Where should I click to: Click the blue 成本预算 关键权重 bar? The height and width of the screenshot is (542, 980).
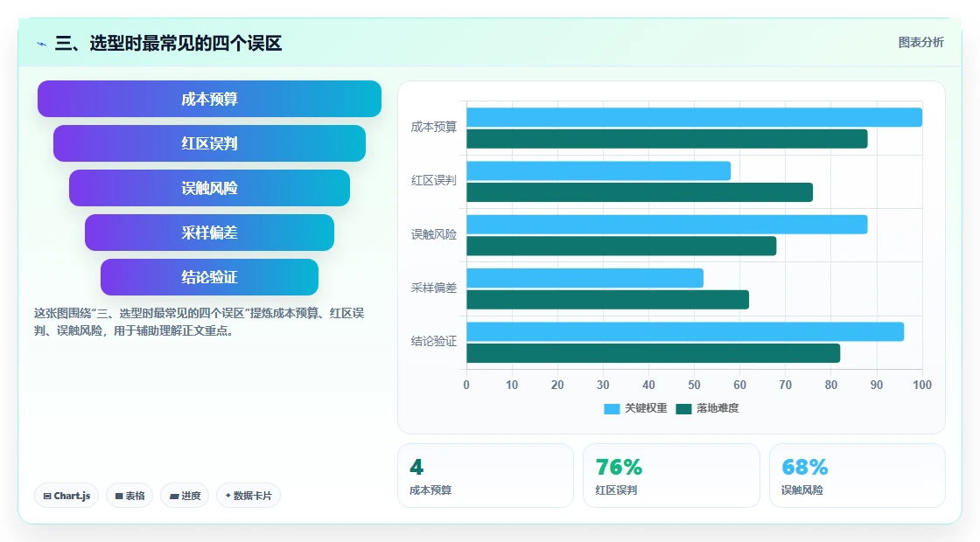tap(695, 117)
